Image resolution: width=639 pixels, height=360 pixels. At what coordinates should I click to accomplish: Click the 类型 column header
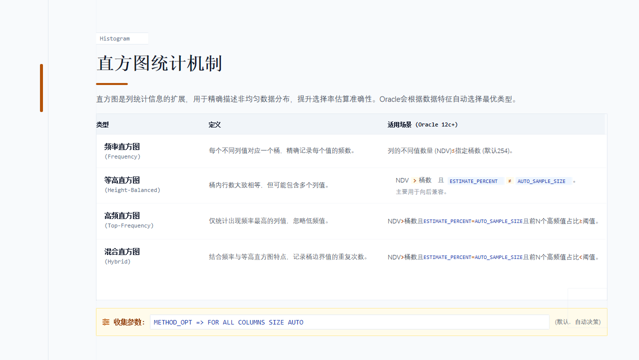click(x=102, y=125)
